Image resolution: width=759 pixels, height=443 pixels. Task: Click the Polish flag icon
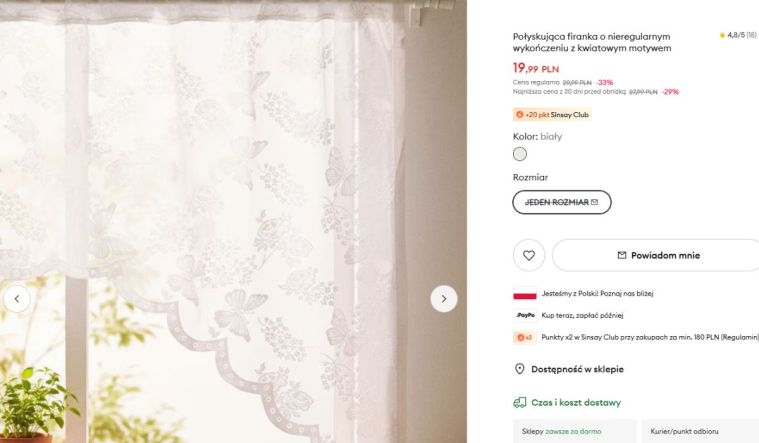click(525, 293)
